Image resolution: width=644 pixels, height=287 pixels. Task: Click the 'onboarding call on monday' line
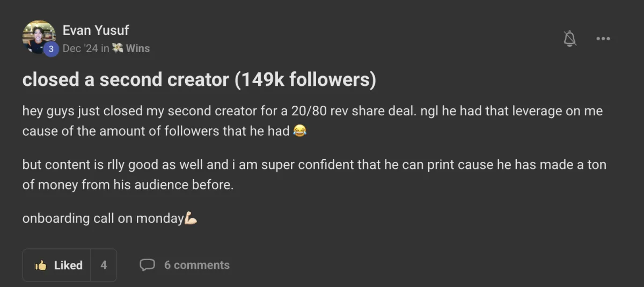[x=103, y=219]
